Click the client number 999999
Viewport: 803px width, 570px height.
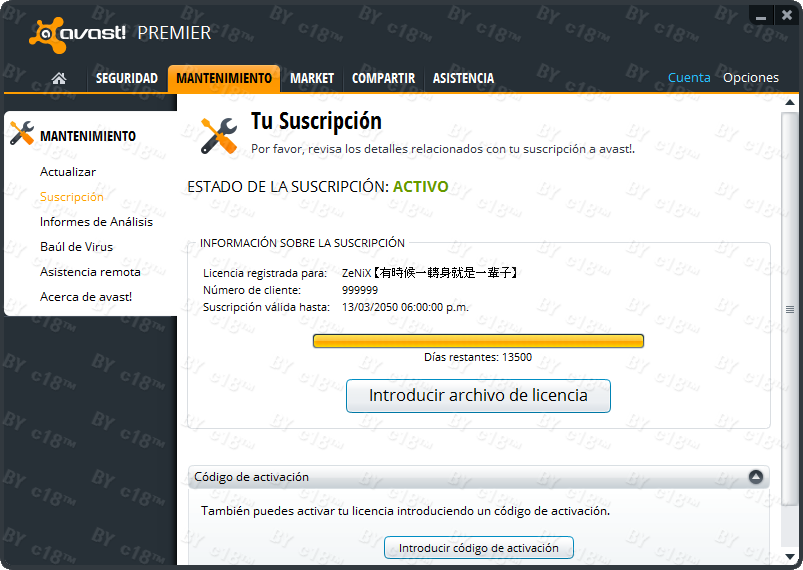(x=360, y=290)
